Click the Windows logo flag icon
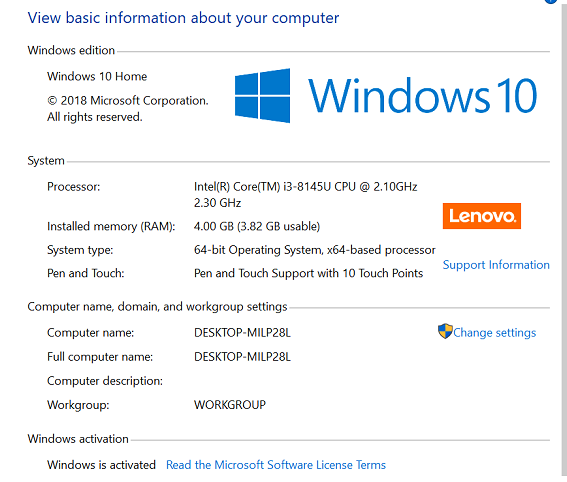Viewport: 567px width, 482px height. click(262, 96)
